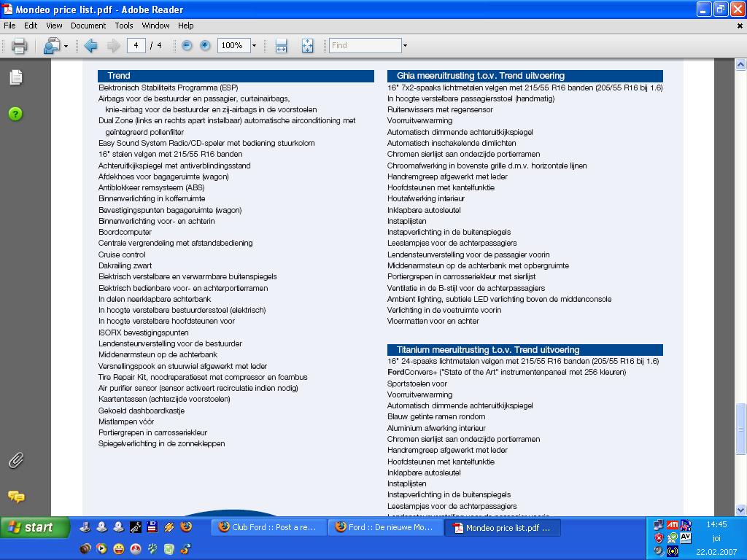Screen dimensions: 747x560
Task: Open the collaboration tool dropdown arrow
Action: (x=66, y=46)
